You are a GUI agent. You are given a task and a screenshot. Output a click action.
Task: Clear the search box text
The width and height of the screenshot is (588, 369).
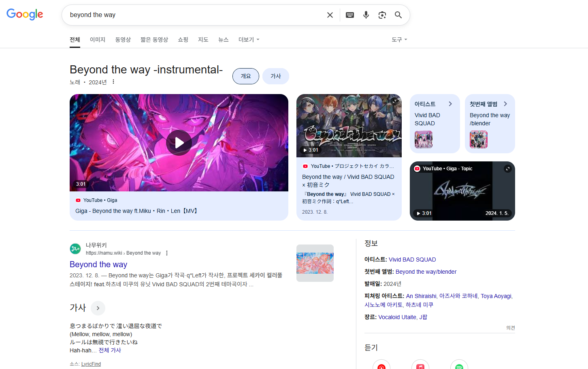coord(330,15)
